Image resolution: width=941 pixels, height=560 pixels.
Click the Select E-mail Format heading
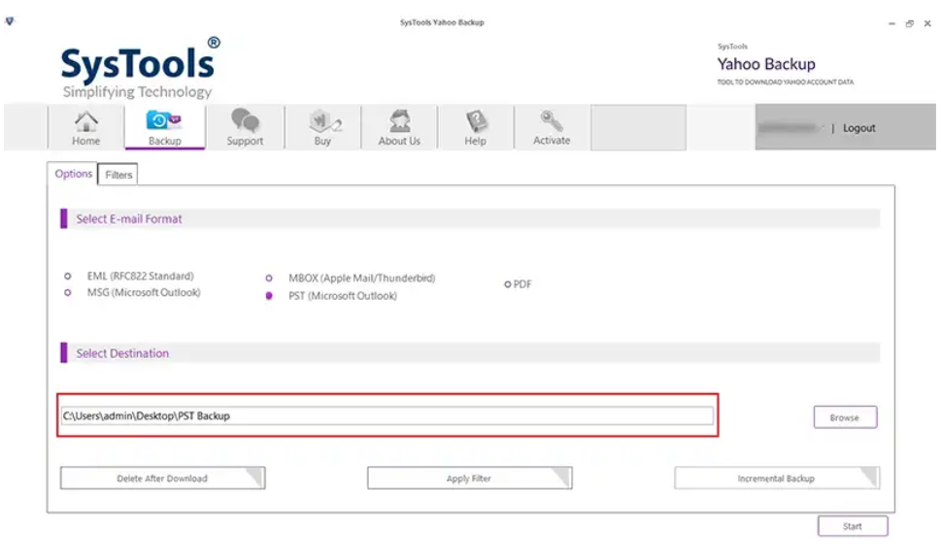(129, 218)
